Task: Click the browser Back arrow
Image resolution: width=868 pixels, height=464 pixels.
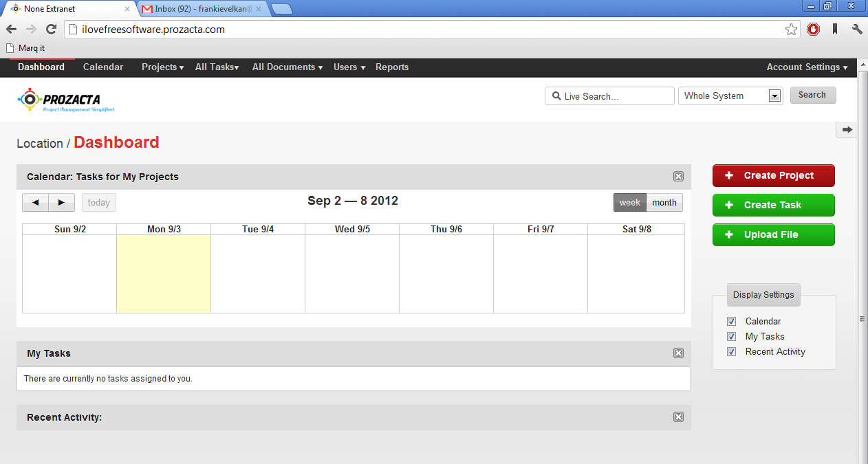Action: 12,30
